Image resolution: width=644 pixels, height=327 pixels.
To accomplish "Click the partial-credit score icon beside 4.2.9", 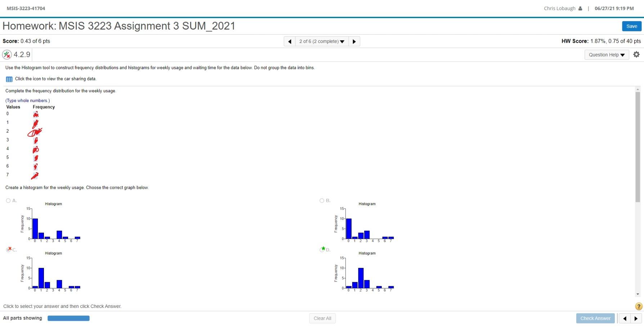I will 7,54.
